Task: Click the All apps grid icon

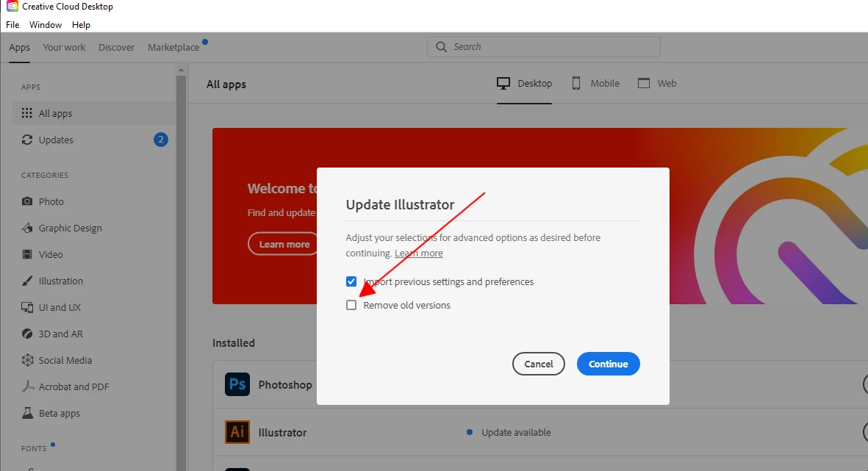Action: click(x=26, y=113)
